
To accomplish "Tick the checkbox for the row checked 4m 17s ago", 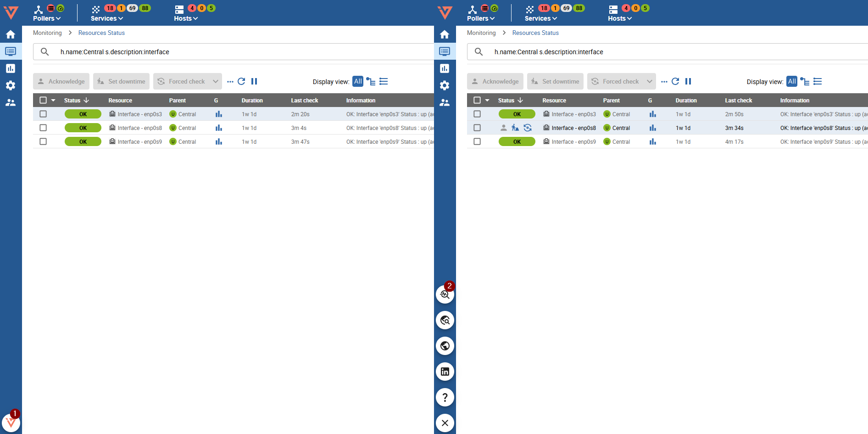I will [x=477, y=141].
